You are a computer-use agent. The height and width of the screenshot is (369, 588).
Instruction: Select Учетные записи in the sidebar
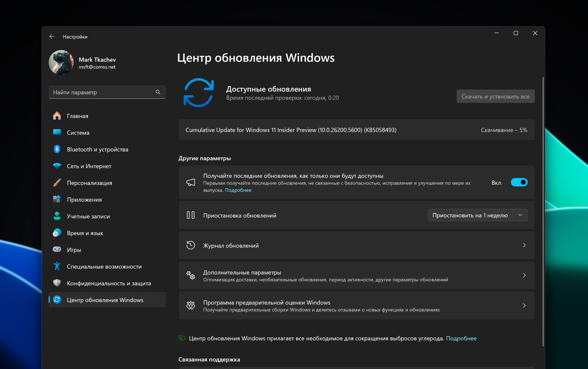coord(88,216)
